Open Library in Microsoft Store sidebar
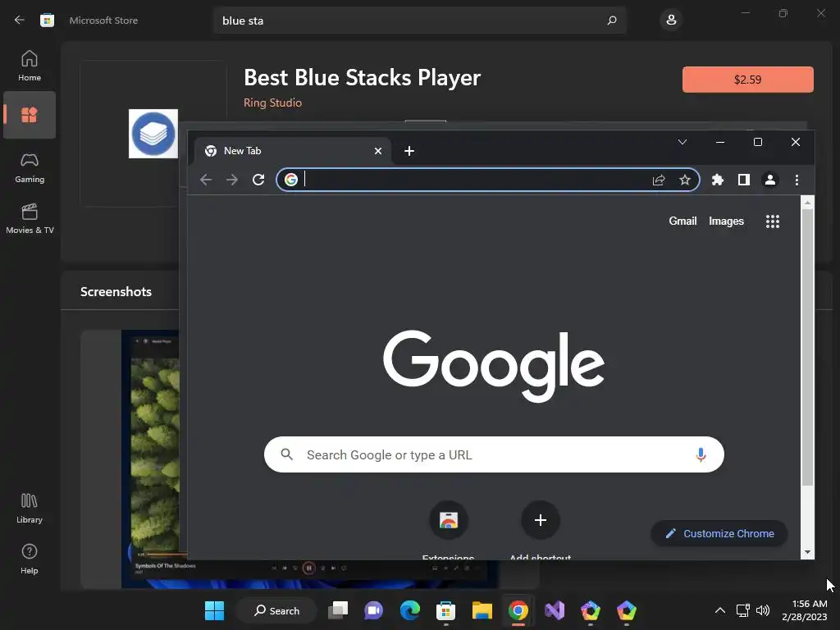The width and height of the screenshot is (840, 630). (30, 509)
